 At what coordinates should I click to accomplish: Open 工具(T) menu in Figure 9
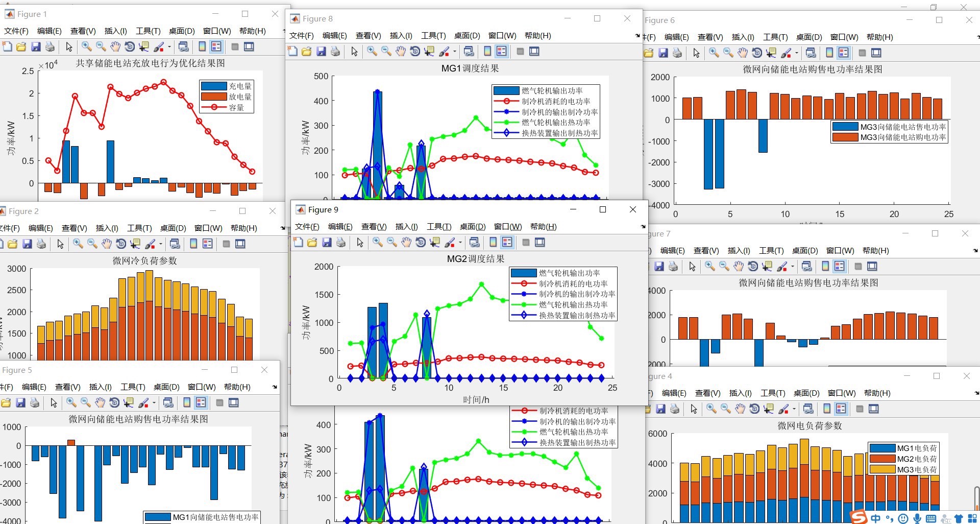pos(439,226)
